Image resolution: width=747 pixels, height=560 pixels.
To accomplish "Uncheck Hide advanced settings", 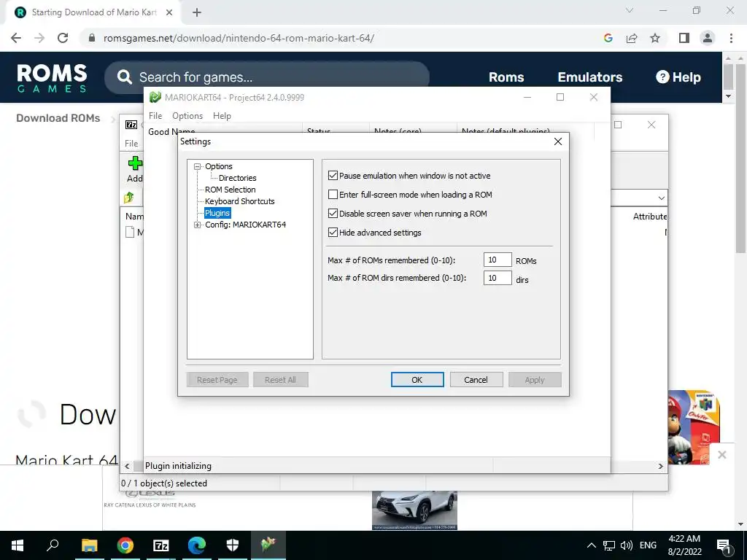I will (x=333, y=233).
